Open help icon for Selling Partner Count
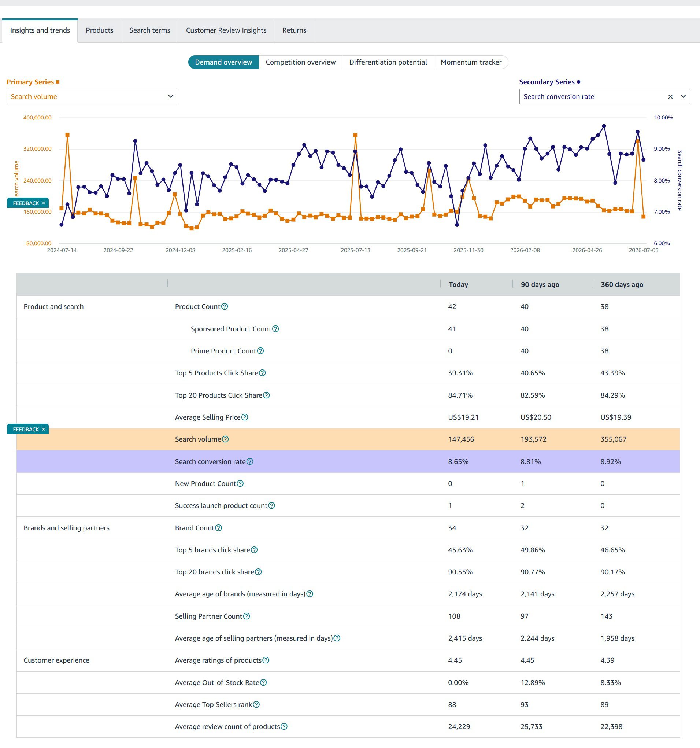 [x=247, y=616]
